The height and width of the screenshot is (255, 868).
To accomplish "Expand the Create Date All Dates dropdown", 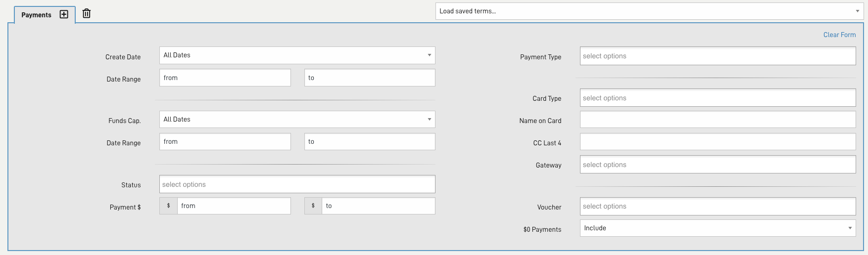I will (x=297, y=55).
